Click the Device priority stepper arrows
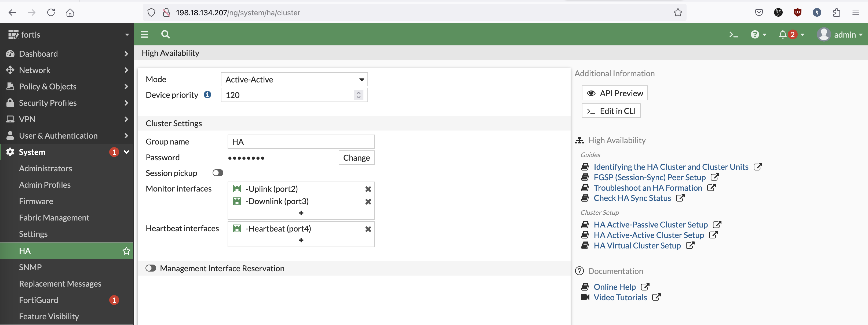Image resolution: width=868 pixels, height=325 pixels. [x=358, y=95]
